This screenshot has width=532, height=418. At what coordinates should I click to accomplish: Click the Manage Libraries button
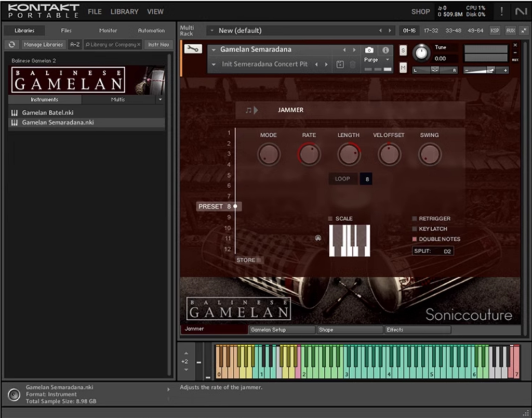43,45
